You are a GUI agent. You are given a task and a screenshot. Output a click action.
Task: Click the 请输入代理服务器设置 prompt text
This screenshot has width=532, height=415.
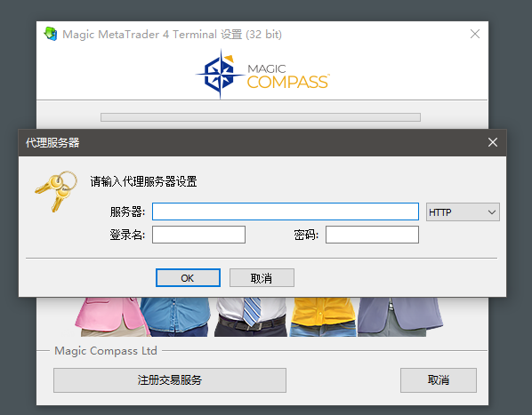pos(143,181)
